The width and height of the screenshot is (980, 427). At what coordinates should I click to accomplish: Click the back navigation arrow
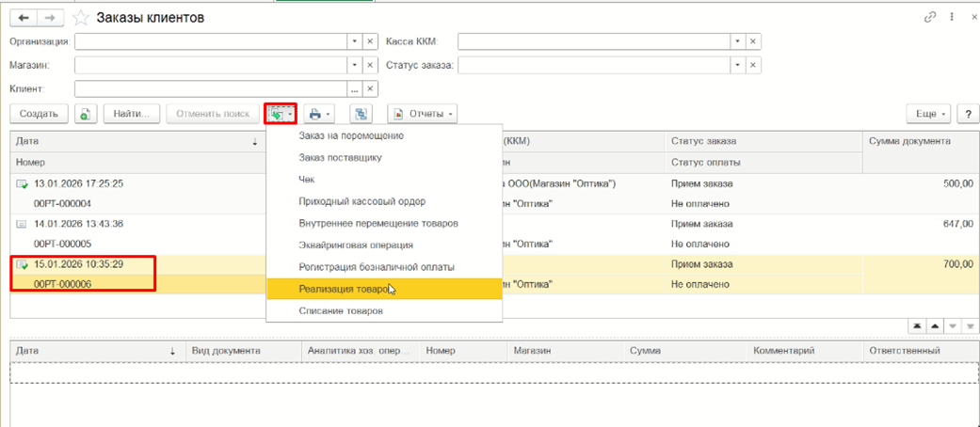click(24, 18)
